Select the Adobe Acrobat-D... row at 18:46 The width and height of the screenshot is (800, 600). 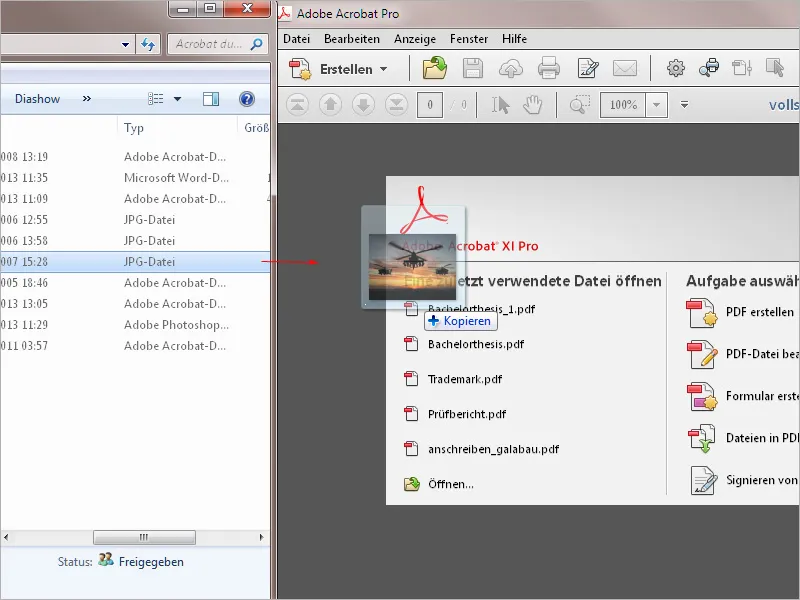135,283
